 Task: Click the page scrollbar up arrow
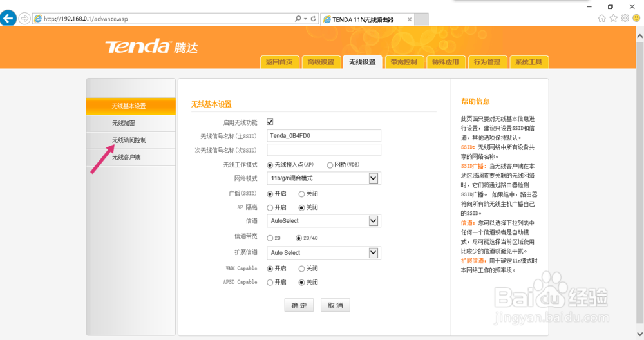pyautogui.click(x=640, y=36)
